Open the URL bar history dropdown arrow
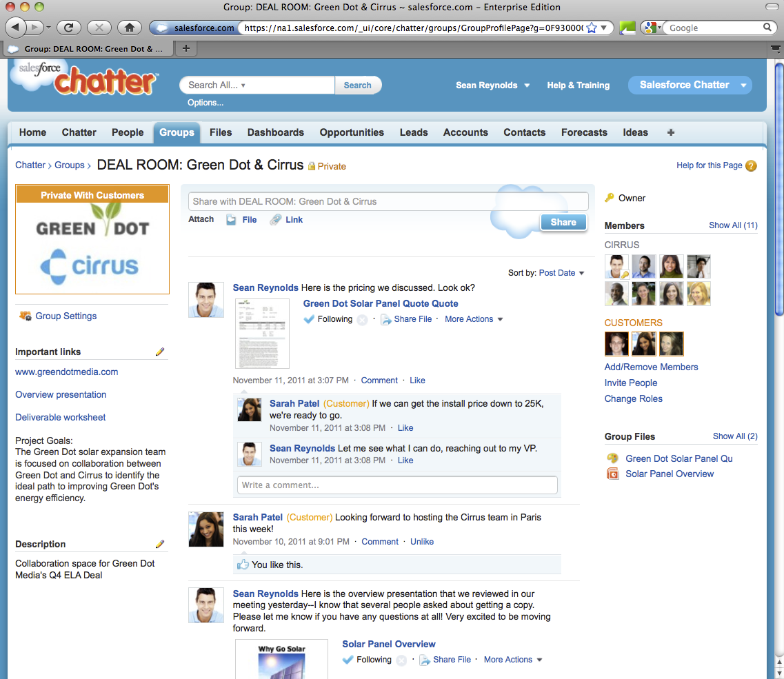This screenshot has height=679, width=784. click(x=604, y=28)
